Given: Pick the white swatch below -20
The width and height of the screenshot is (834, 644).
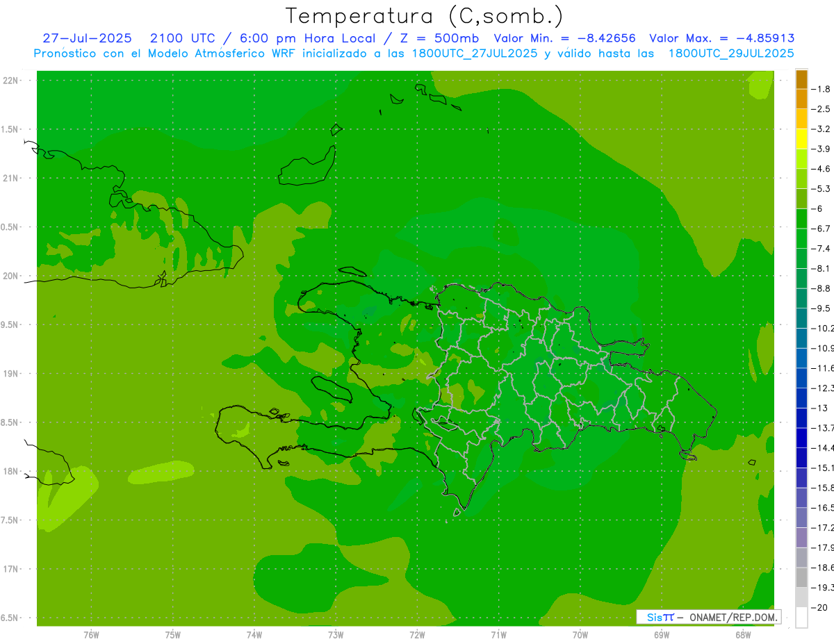Looking at the screenshot, I should 801,617.
